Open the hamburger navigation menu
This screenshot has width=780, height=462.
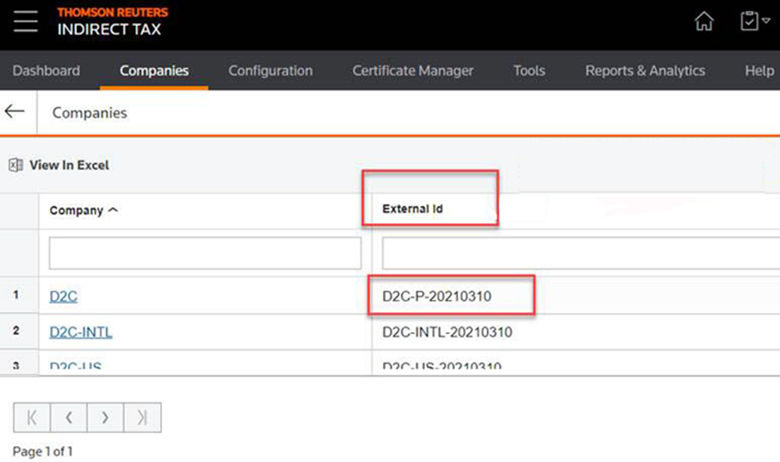[x=25, y=22]
